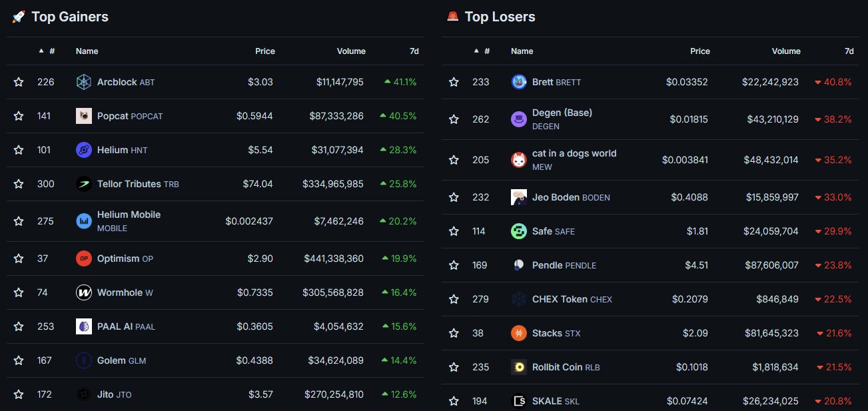Click the Stacks STX logo
Screen dimensions: 868x411
pyautogui.click(x=519, y=332)
